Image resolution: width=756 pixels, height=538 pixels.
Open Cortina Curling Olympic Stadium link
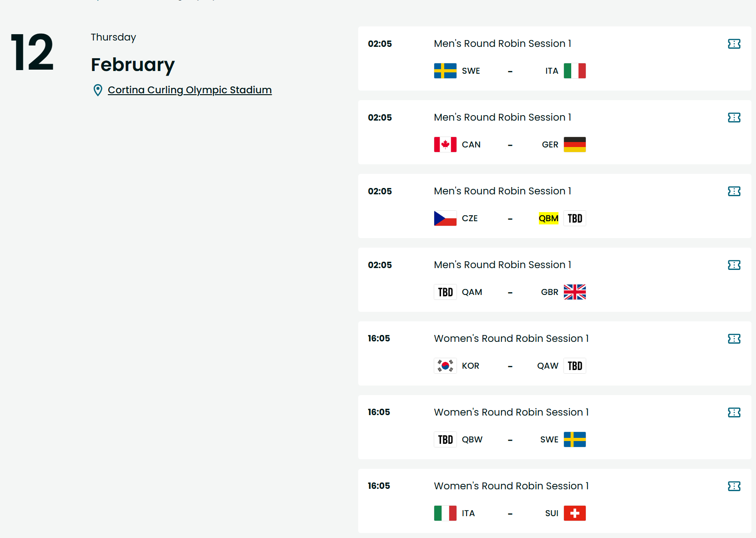point(190,90)
